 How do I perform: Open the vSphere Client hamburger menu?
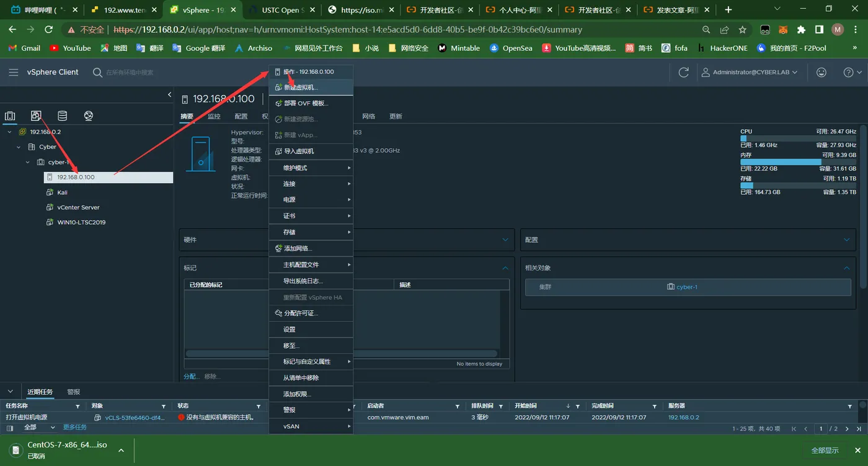(13, 73)
